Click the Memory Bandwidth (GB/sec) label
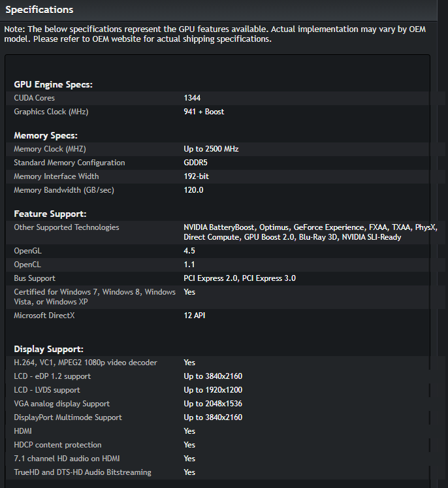The image size is (448, 488). (64, 190)
